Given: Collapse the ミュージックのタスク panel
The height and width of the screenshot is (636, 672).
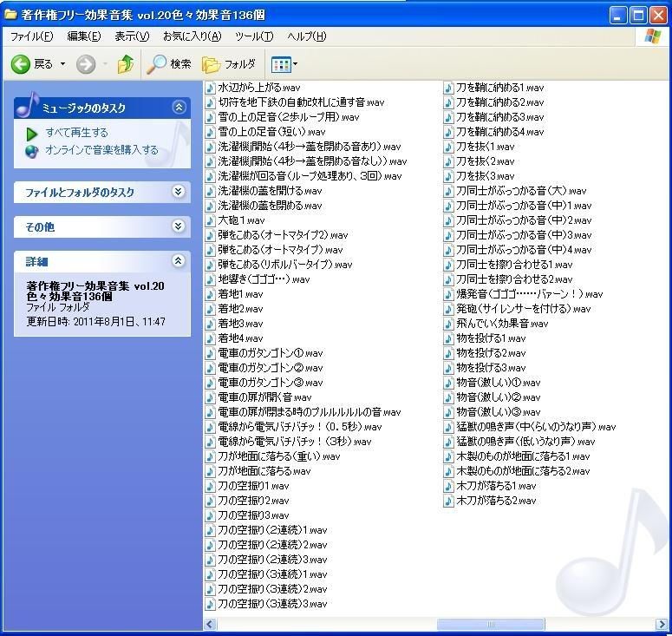Looking at the screenshot, I should tap(179, 107).
